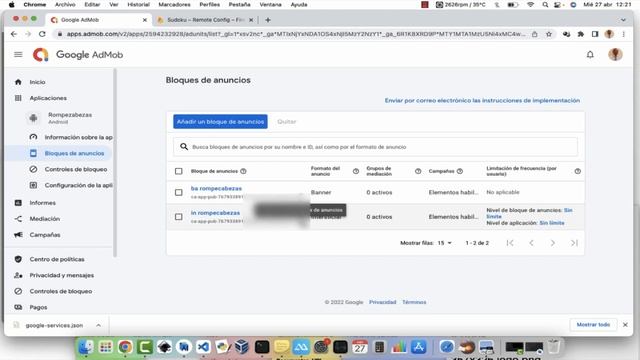Click the search magnifier icon
Image resolution: width=640 pixels, height=360 pixels.
coord(184,147)
